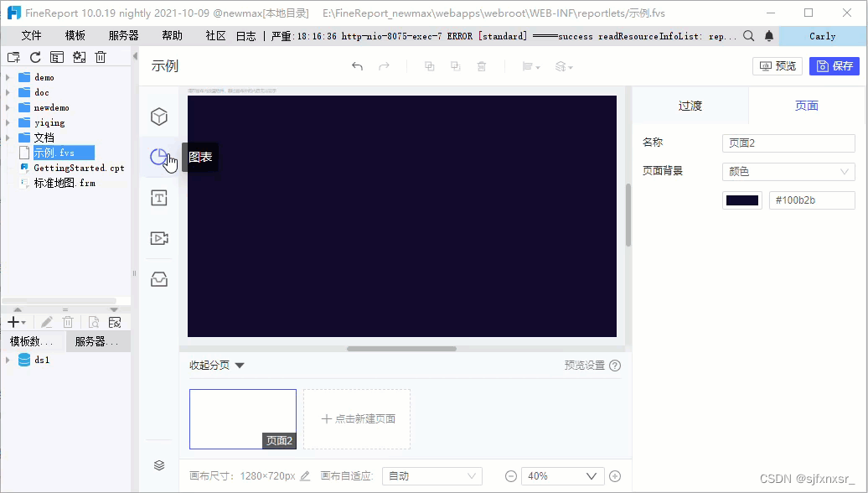The image size is (868, 493).
Task: Click the add dataset plus dropdown
Action: coord(17,323)
